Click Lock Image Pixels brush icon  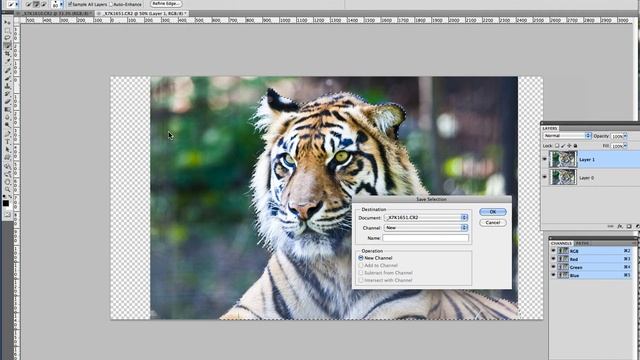point(563,146)
